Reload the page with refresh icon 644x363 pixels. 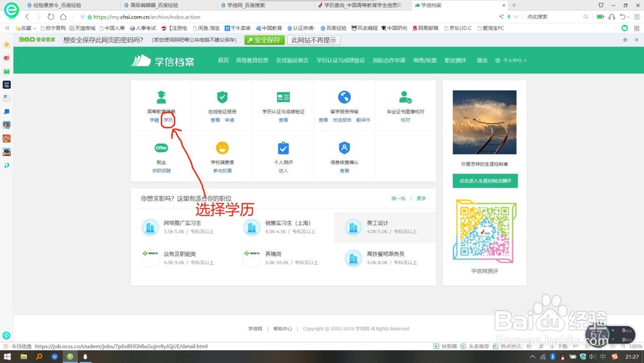50,17
